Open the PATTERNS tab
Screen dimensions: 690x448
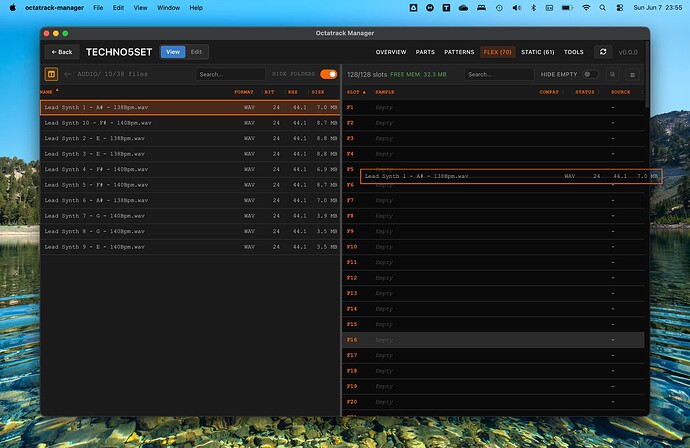pos(459,52)
